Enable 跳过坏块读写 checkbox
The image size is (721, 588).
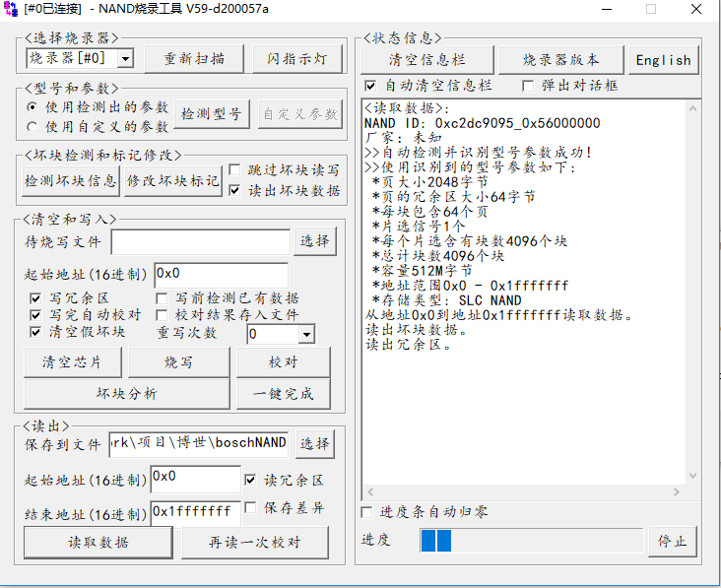coord(234,170)
